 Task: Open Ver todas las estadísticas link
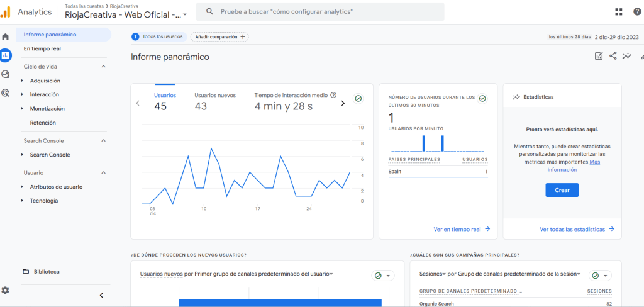(577, 229)
